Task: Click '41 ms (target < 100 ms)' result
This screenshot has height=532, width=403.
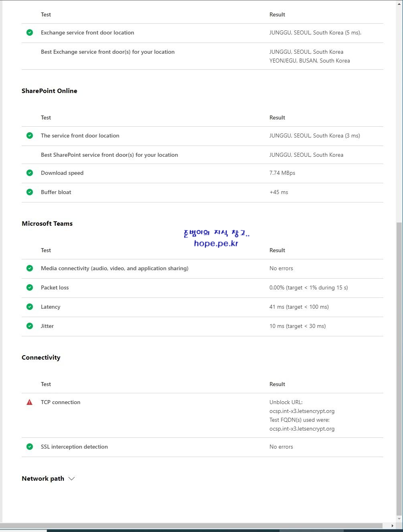Action: click(299, 307)
